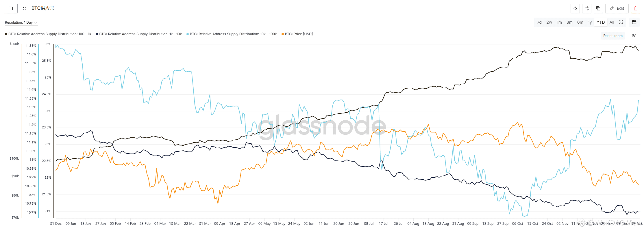Duplicate chart with the copy icon

pos(598,8)
